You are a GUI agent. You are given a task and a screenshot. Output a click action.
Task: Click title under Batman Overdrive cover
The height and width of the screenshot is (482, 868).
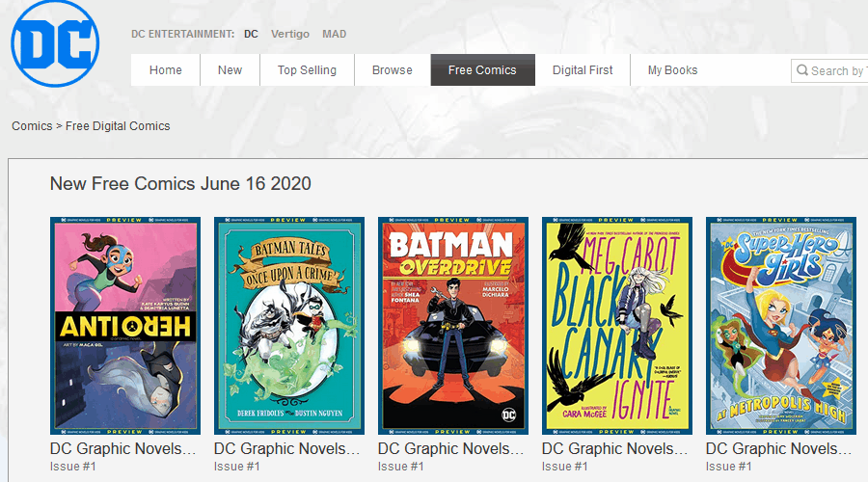click(450, 448)
